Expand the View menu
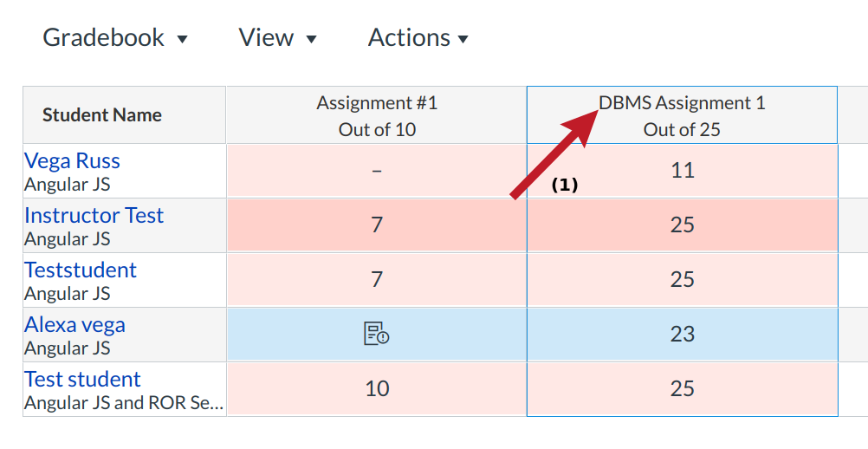The image size is (868, 449). pyautogui.click(x=277, y=38)
